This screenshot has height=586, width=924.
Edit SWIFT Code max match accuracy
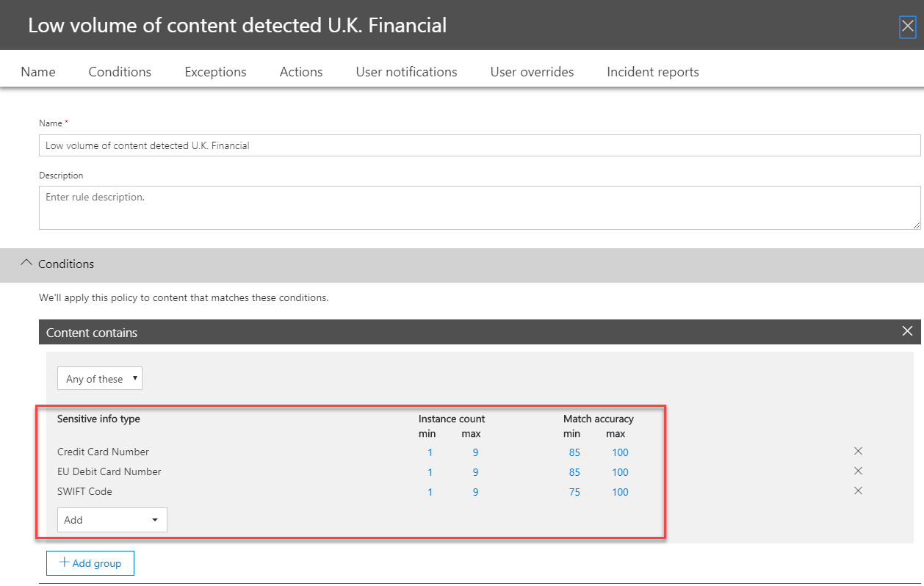coord(621,492)
